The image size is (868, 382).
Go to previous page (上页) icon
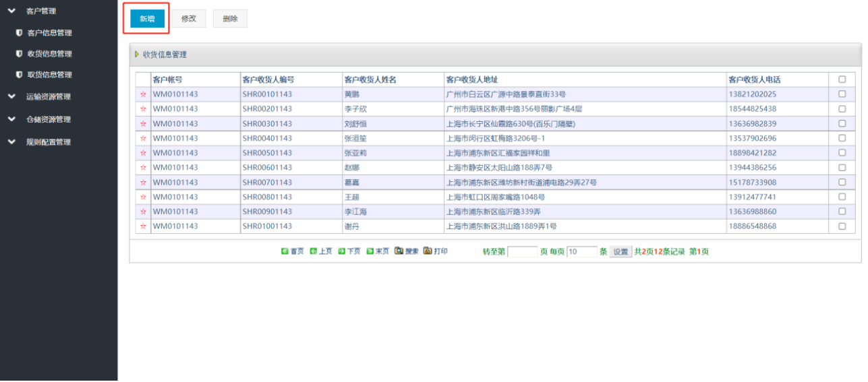(x=313, y=251)
